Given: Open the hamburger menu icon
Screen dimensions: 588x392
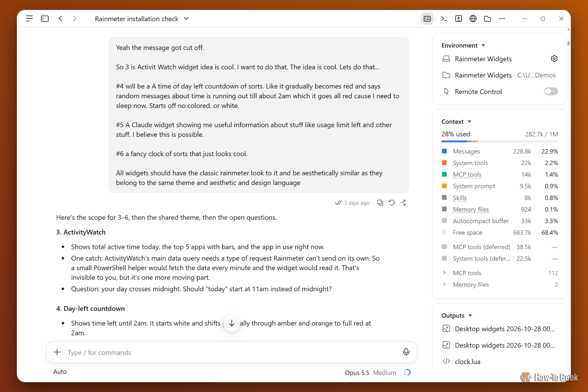Looking at the screenshot, I should click(29, 19).
